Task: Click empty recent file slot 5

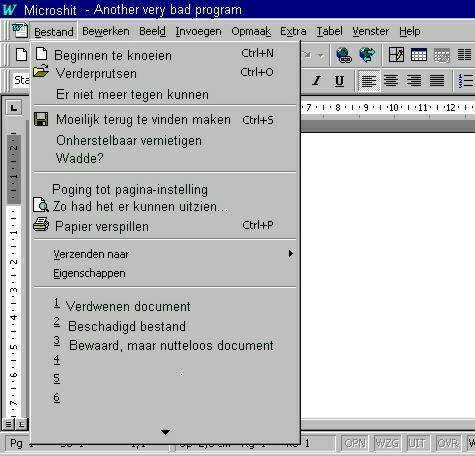Action: coord(164,379)
